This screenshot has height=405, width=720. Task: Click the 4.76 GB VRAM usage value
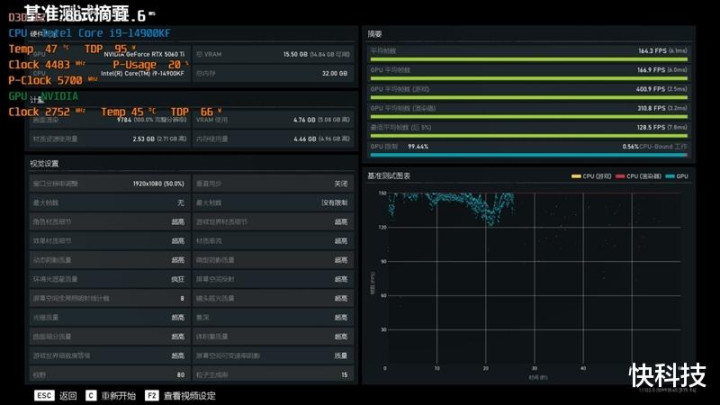pyautogui.click(x=304, y=120)
